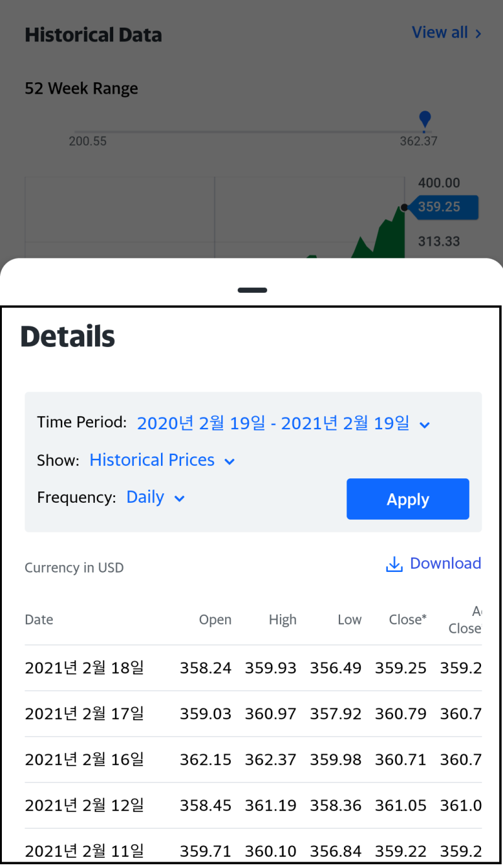
Task: Expand the Show Historical Prices dropdown
Action: (162, 460)
